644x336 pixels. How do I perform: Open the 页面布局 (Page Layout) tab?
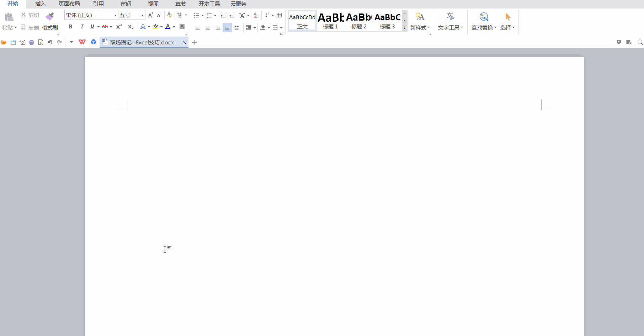[x=69, y=4]
